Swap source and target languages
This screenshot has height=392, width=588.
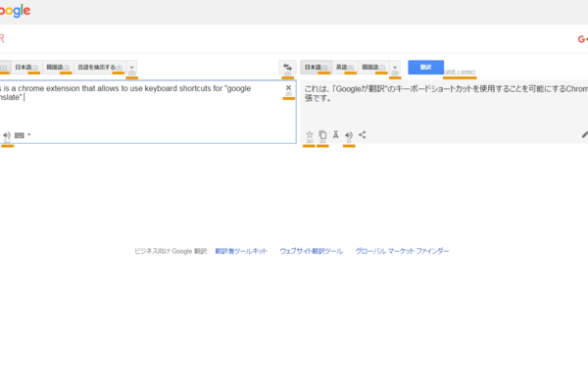(287, 68)
